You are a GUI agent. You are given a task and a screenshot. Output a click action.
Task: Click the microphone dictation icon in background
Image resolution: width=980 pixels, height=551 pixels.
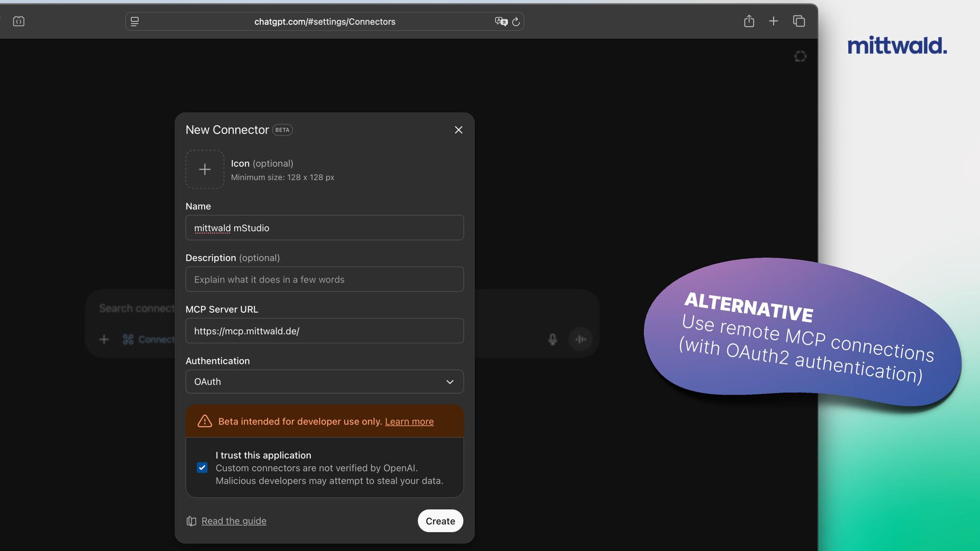tap(552, 339)
